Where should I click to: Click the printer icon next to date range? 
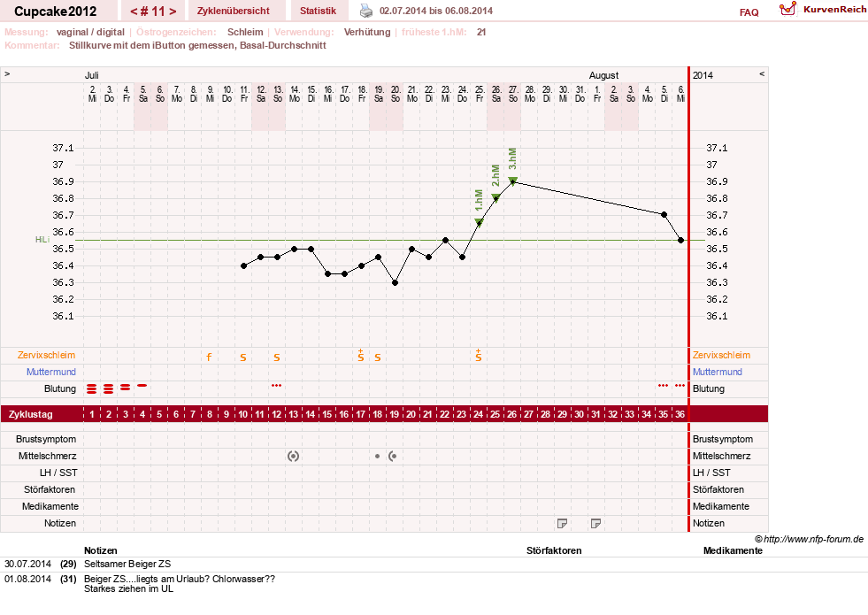point(366,11)
